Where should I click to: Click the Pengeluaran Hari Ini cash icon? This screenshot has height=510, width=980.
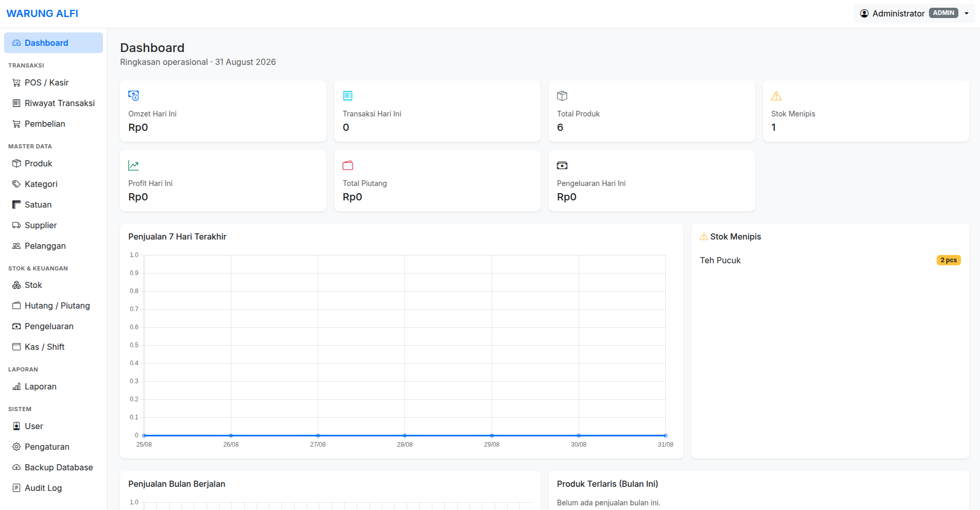point(562,165)
